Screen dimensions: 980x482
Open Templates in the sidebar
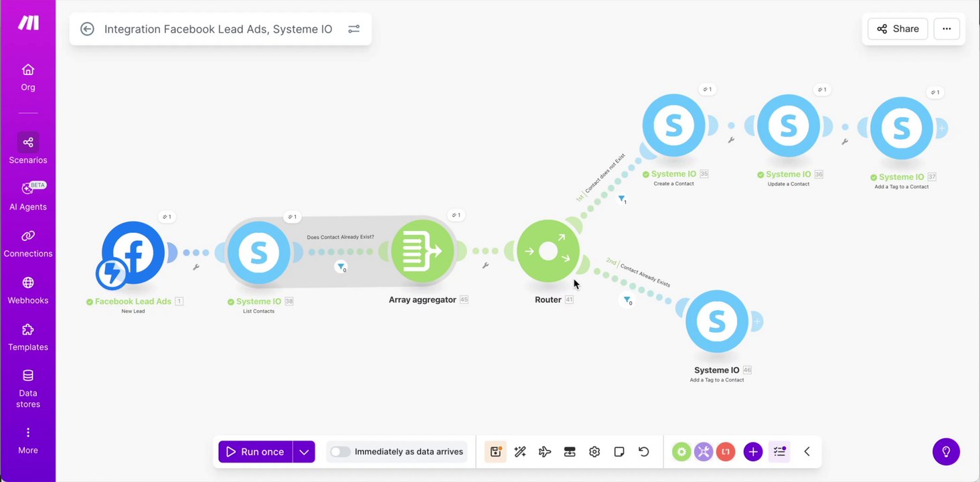(x=28, y=336)
